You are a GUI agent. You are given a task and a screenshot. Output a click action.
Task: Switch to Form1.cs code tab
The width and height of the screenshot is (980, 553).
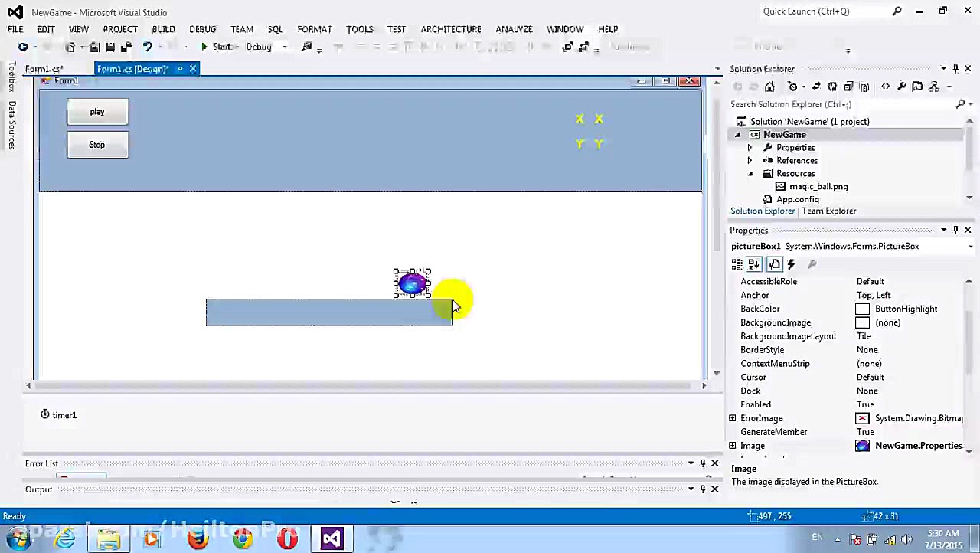[44, 69]
